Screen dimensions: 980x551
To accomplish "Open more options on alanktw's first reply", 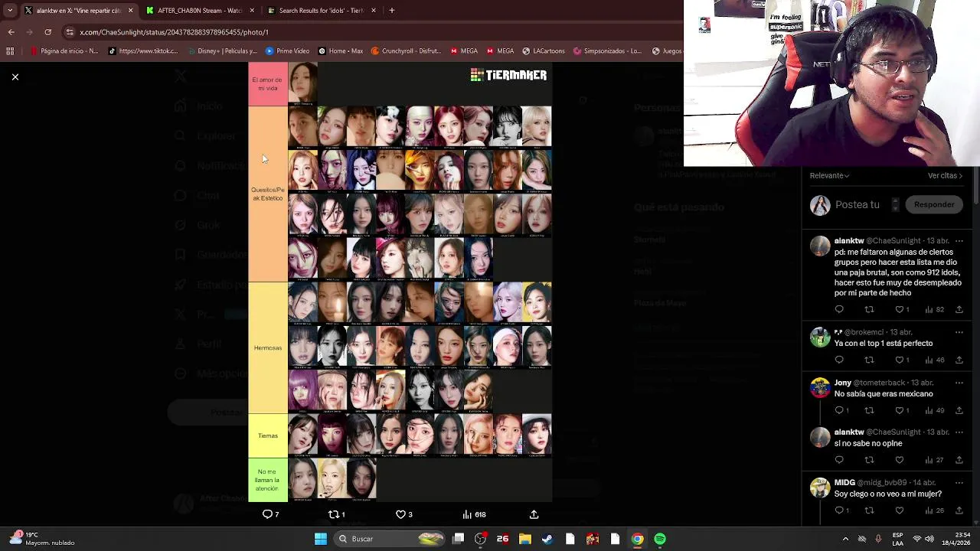I will coord(959,241).
